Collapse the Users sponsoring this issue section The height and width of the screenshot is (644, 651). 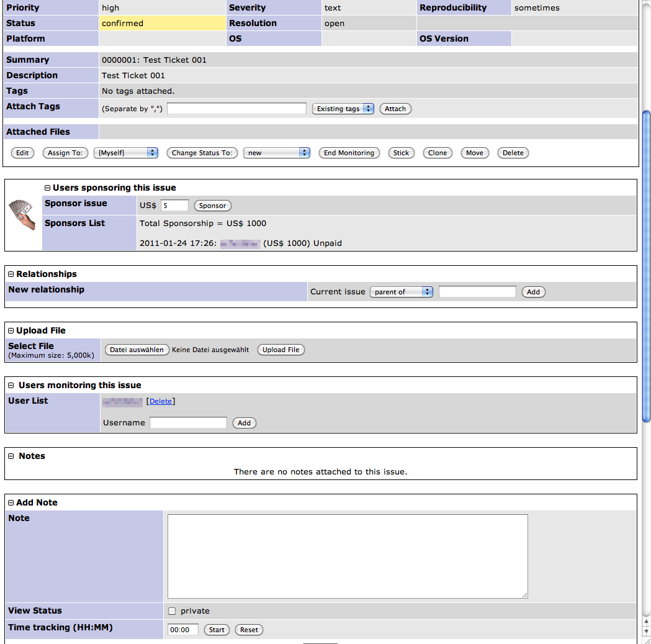47,188
